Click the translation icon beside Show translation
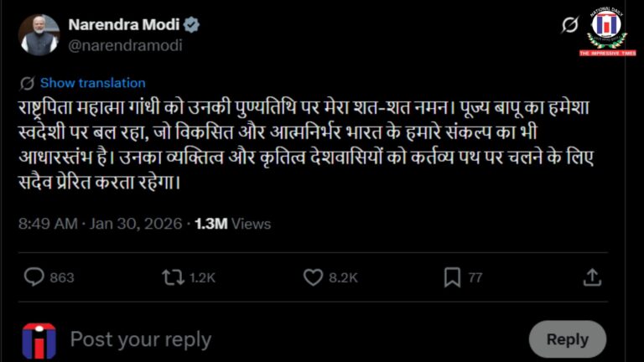The image size is (644, 362). pos(27,83)
